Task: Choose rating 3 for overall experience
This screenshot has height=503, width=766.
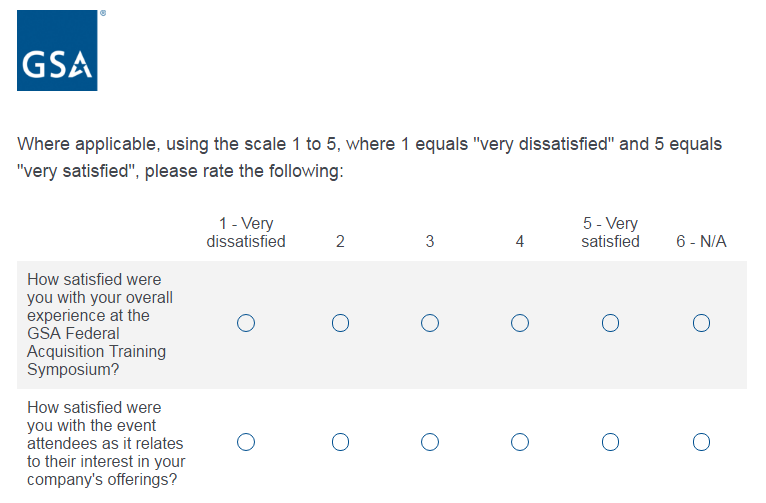Action: [430, 323]
